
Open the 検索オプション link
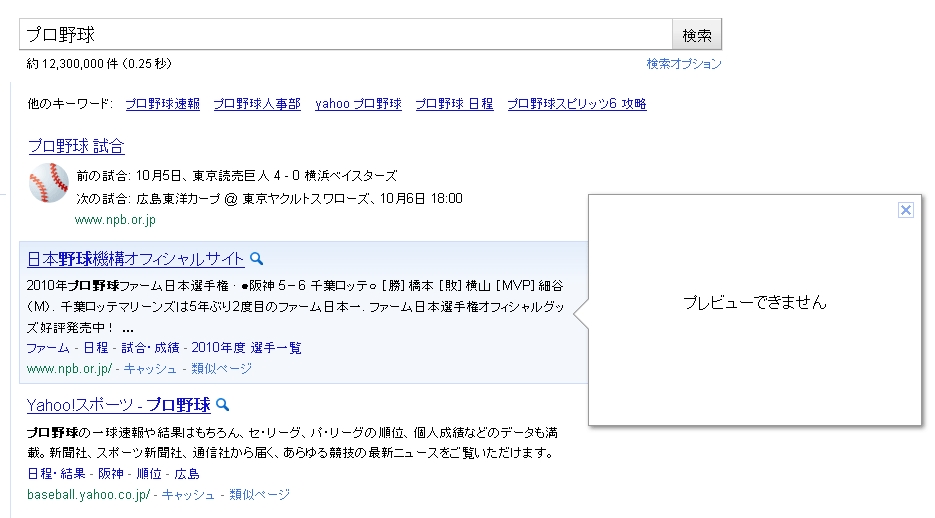[x=684, y=64]
